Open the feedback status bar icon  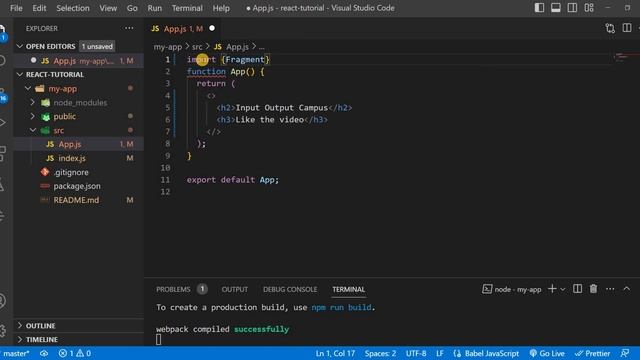(x=624, y=353)
